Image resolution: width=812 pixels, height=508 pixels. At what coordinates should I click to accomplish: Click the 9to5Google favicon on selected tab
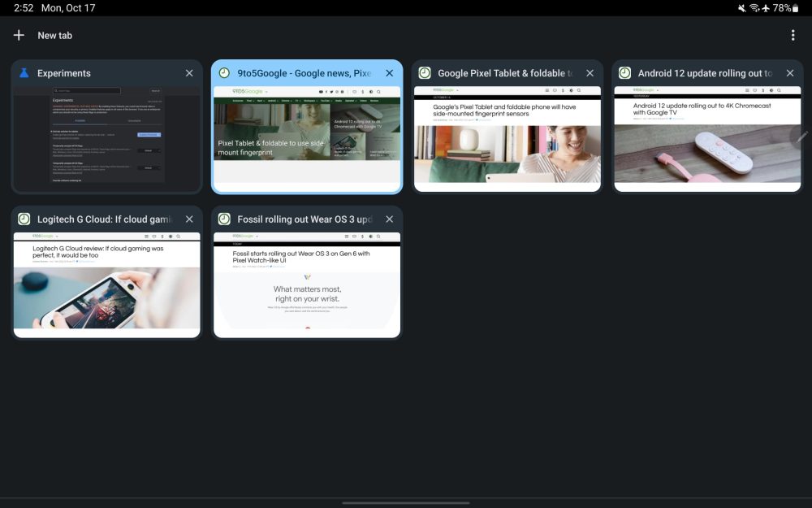tap(224, 73)
